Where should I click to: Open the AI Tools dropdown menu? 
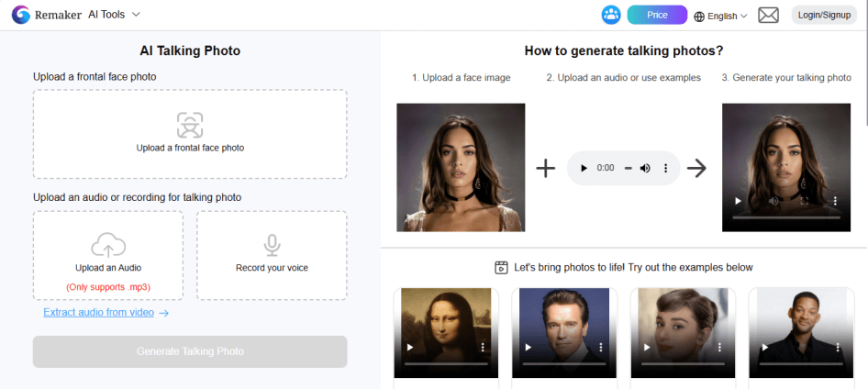(x=114, y=15)
